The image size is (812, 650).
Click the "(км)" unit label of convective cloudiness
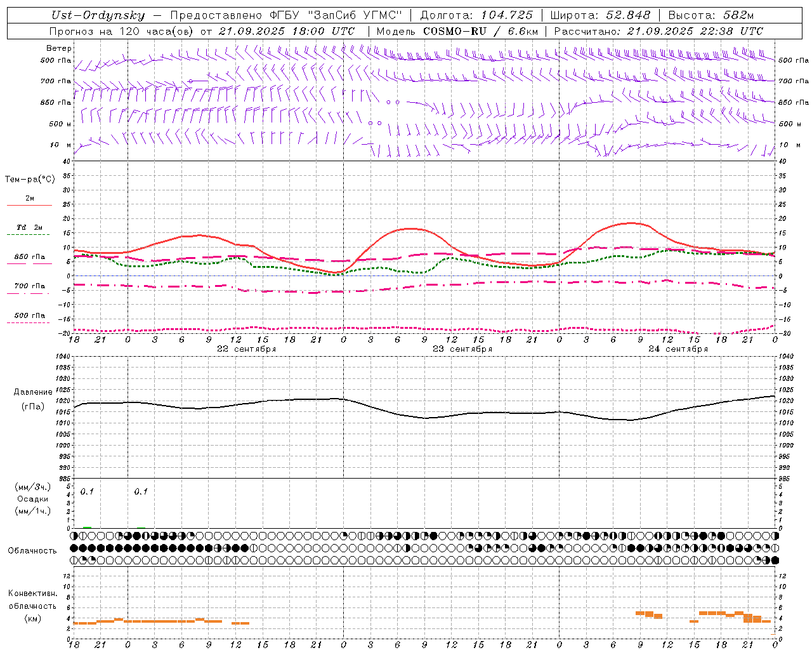click(33, 618)
